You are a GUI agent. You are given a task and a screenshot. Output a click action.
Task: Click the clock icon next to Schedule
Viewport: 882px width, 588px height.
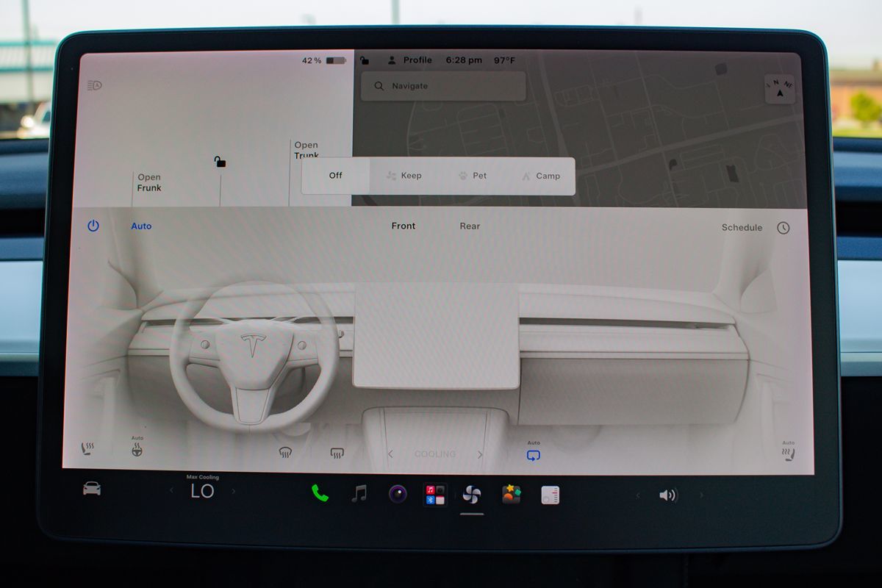[x=784, y=228]
